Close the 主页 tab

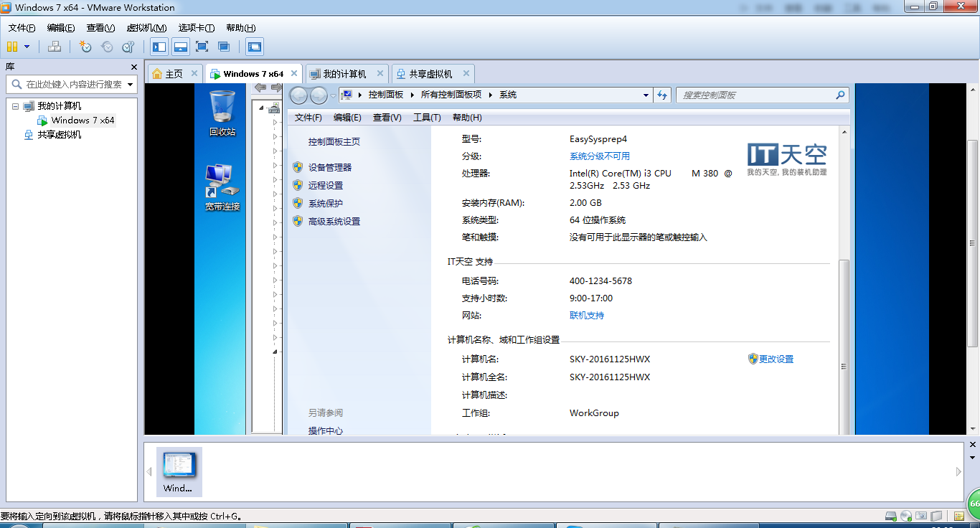pyautogui.click(x=194, y=73)
